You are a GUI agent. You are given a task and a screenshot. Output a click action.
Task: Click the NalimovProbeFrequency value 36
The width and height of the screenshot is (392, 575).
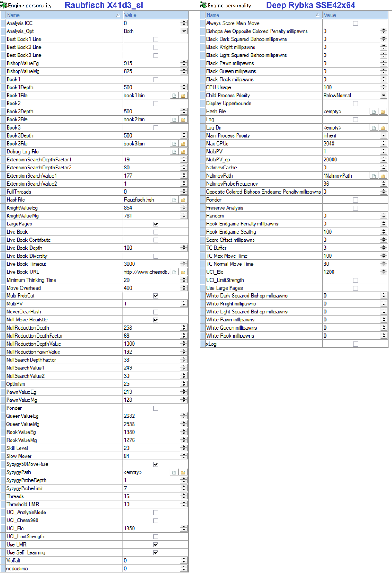point(326,184)
